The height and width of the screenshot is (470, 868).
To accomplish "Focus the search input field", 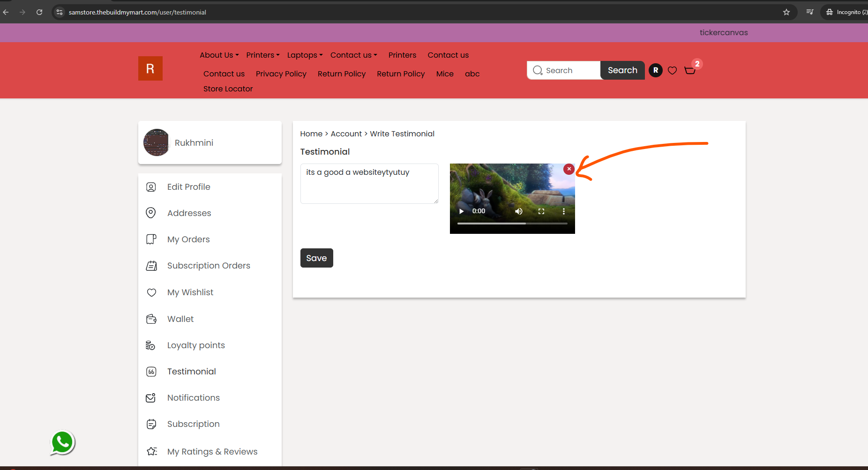I will [x=564, y=70].
